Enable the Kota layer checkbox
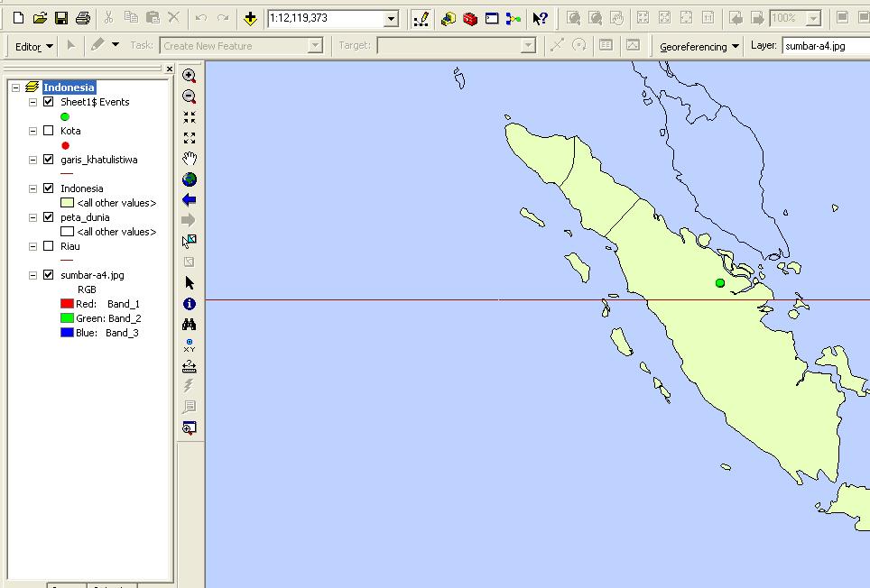The width and height of the screenshot is (870, 588). pyautogui.click(x=49, y=131)
